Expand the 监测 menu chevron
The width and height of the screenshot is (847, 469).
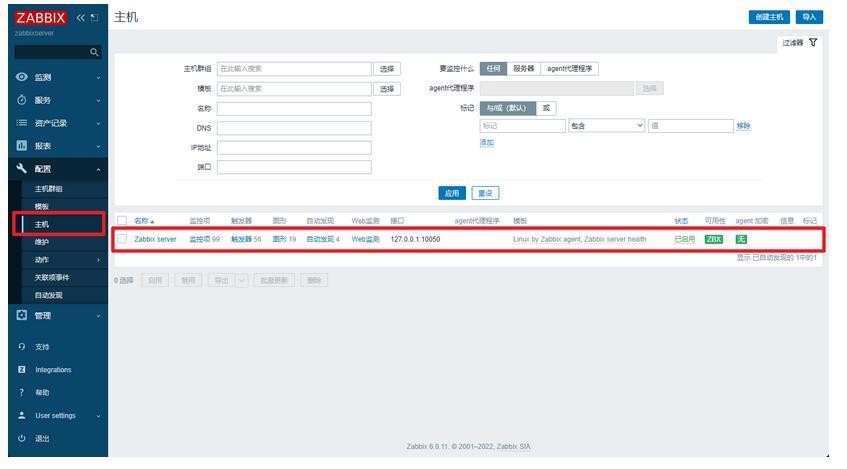tap(98, 78)
